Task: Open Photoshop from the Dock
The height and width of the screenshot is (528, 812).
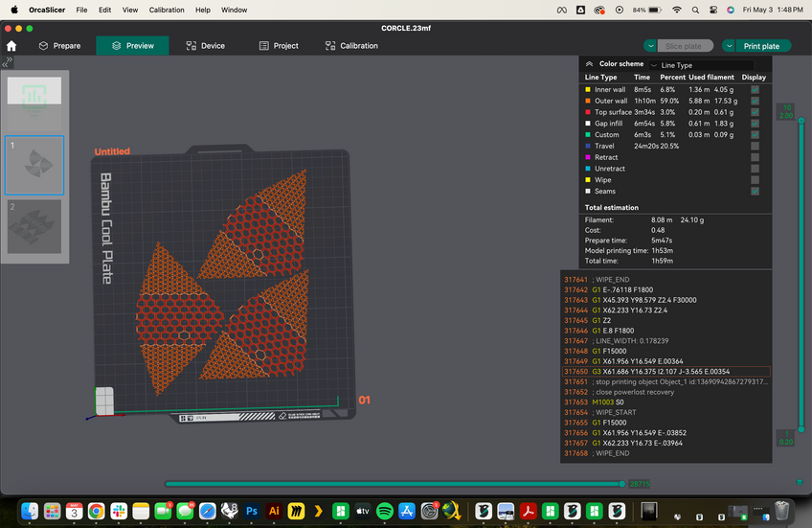Action: (x=252, y=511)
